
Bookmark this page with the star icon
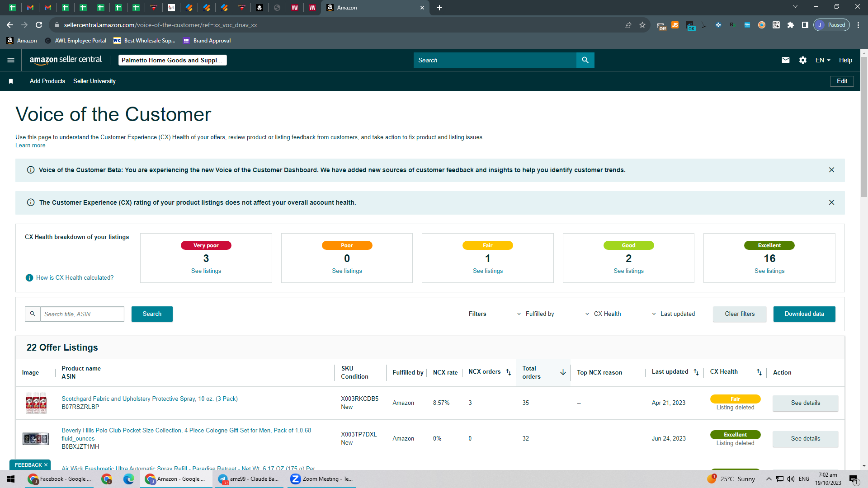point(642,25)
